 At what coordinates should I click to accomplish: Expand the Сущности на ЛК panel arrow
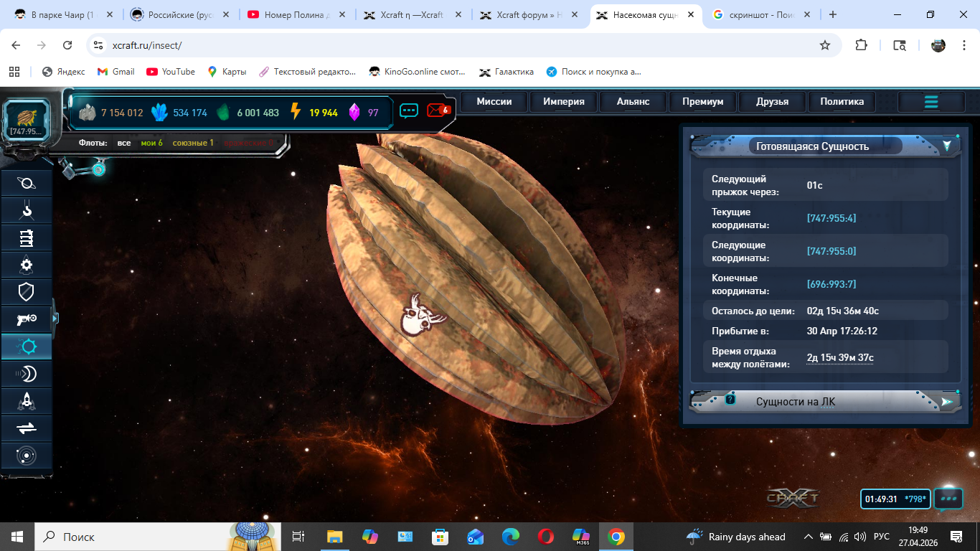click(x=947, y=402)
